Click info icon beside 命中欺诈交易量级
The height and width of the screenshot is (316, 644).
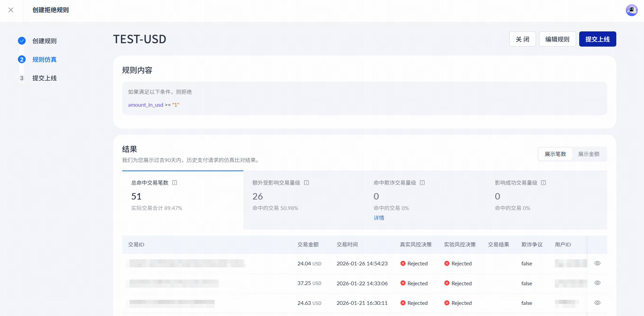[422, 183]
